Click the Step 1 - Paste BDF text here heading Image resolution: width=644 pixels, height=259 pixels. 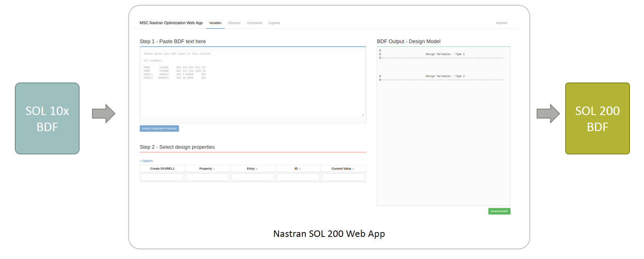tap(173, 41)
